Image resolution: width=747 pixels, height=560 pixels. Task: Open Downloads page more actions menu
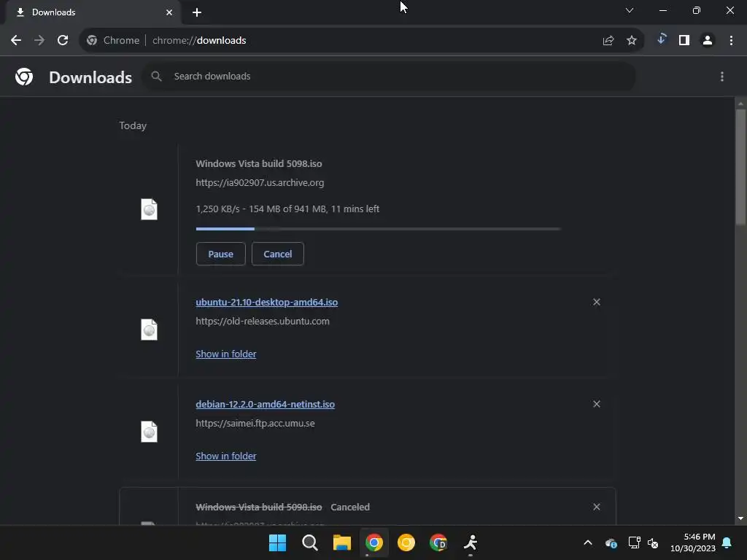[x=722, y=77]
